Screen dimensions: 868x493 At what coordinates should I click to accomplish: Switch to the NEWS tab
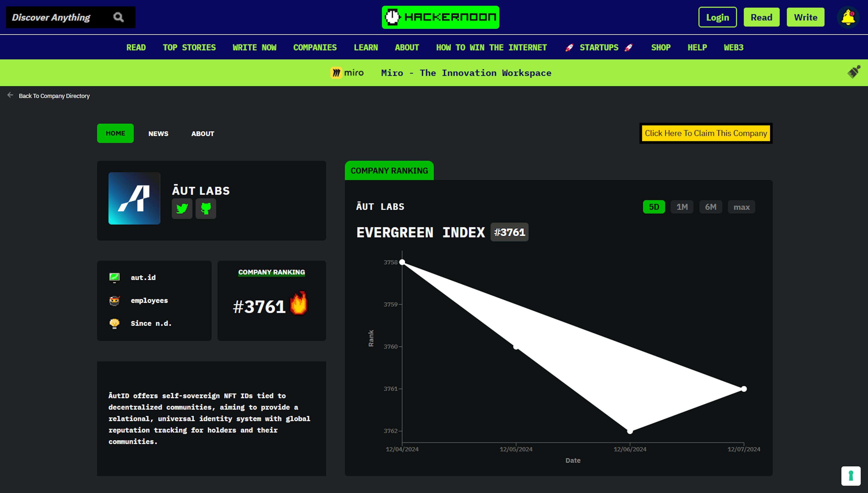pyautogui.click(x=158, y=133)
